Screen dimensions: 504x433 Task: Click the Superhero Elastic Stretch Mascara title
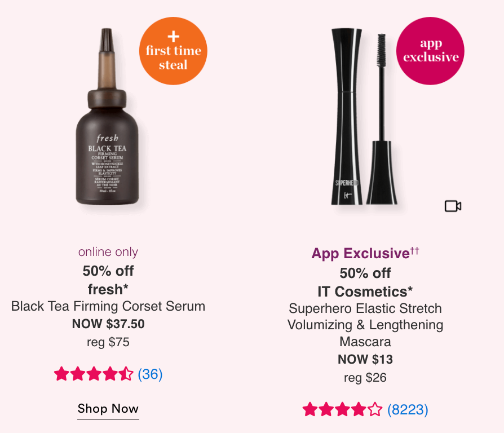point(365,325)
